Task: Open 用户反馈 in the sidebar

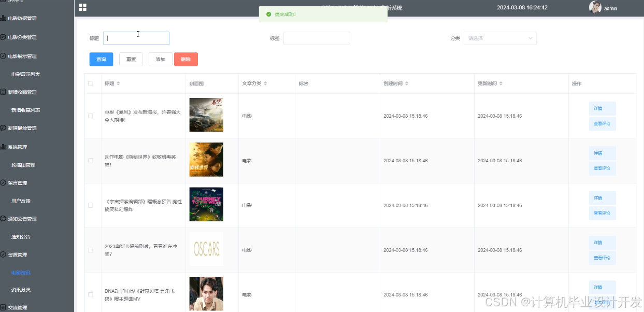Action: [x=21, y=201]
